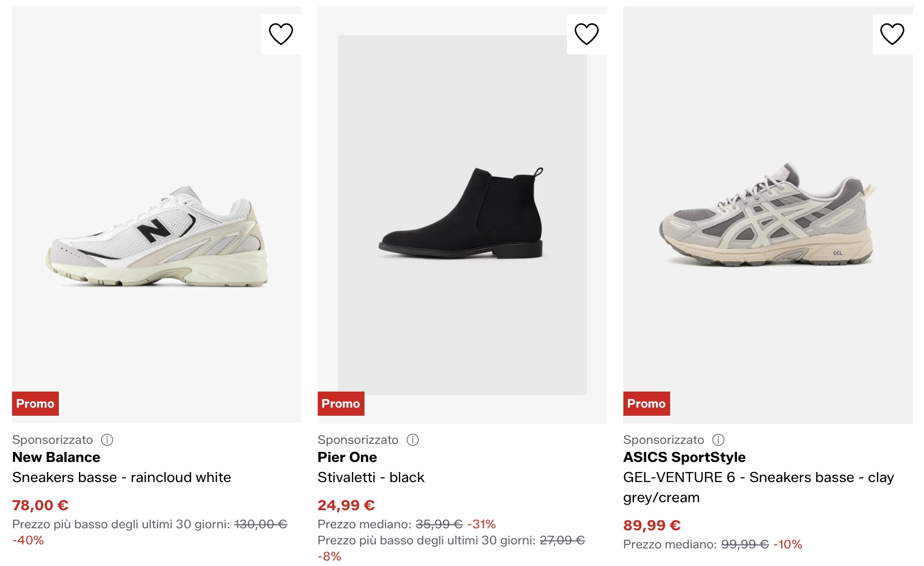Viewport: 924px width, 566px height.
Task: Add New Balance sneakers to wishlist
Action: pyautogui.click(x=281, y=34)
